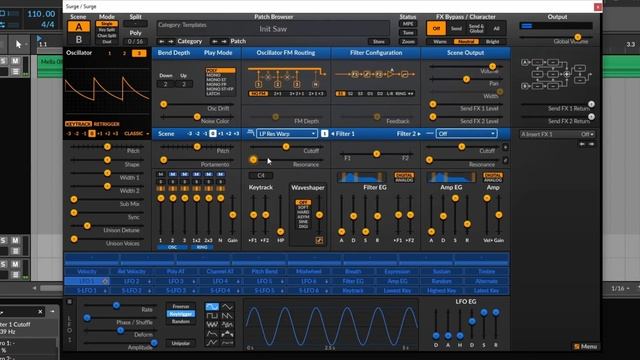The image size is (640, 360).
Task: Set FX Bypass to Send
Action: [x=456, y=28]
